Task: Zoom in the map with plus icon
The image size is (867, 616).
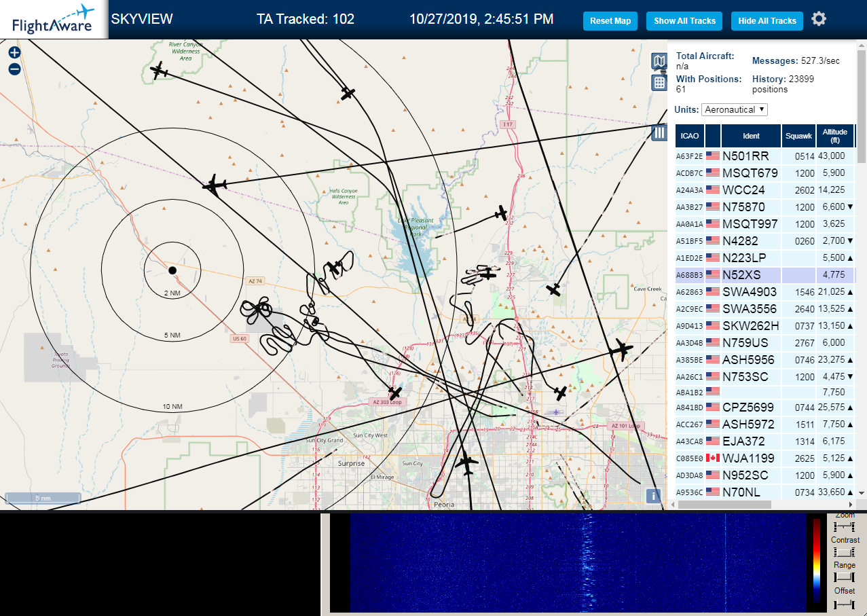Action: 14,52
